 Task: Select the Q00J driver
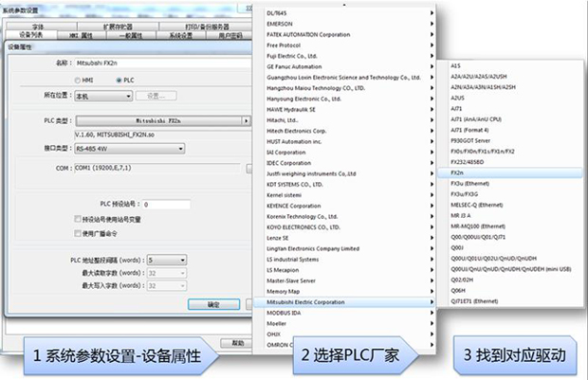(510, 247)
